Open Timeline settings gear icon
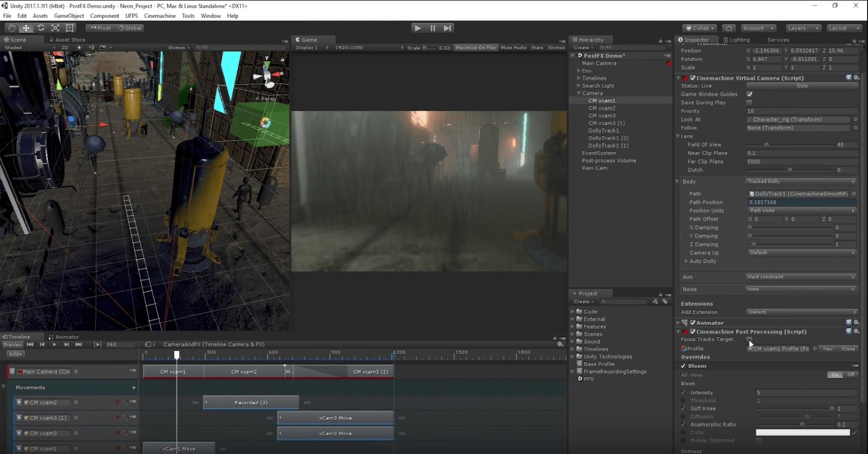 (x=560, y=344)
